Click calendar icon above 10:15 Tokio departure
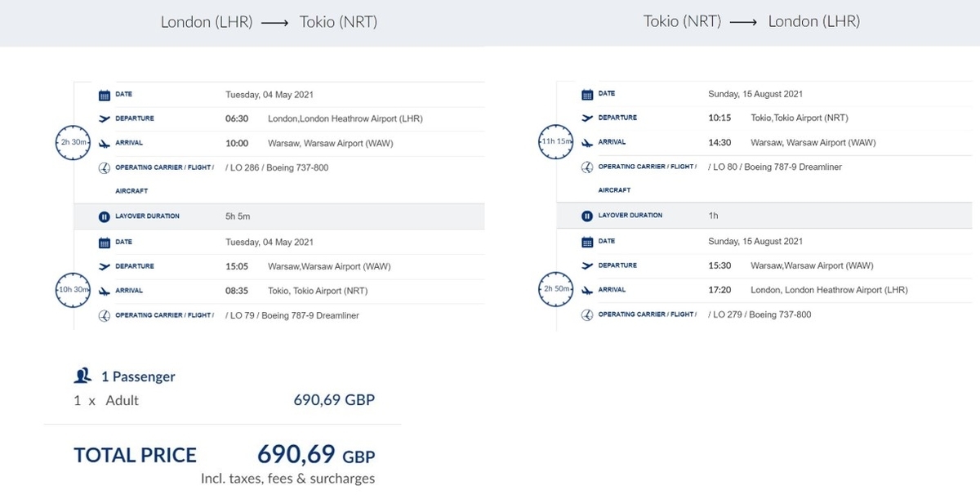The height and width of the screenshot is (499, 980). click(x=586, y=94)
